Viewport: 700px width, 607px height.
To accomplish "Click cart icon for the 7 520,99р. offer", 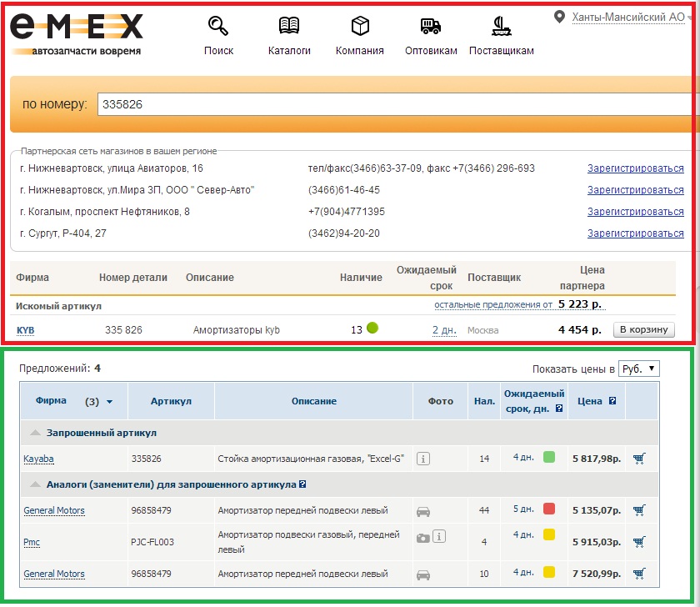I will tap(639, 574).
